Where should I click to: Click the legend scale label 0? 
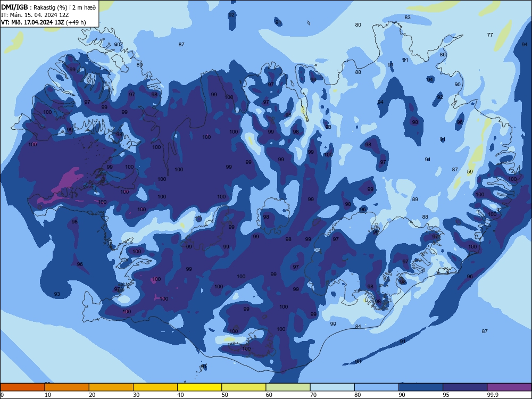[x=2, y=395]
